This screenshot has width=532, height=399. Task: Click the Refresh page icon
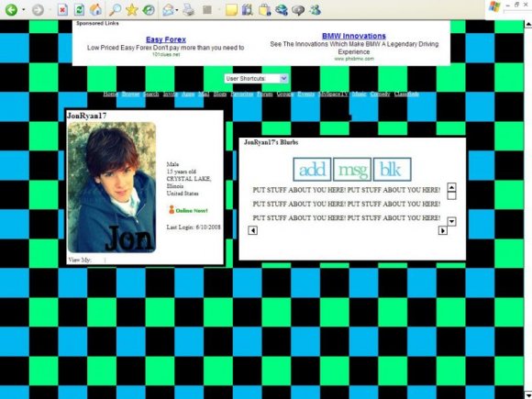[x=79, y=10]
